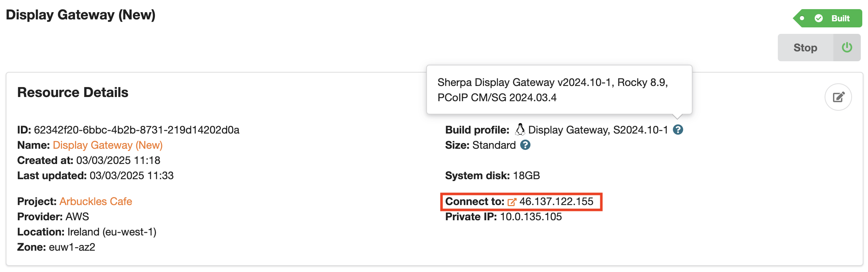Click the help icon next to Build profile
The height and width of the screenshot is (272, 868).
pos(678,130)
